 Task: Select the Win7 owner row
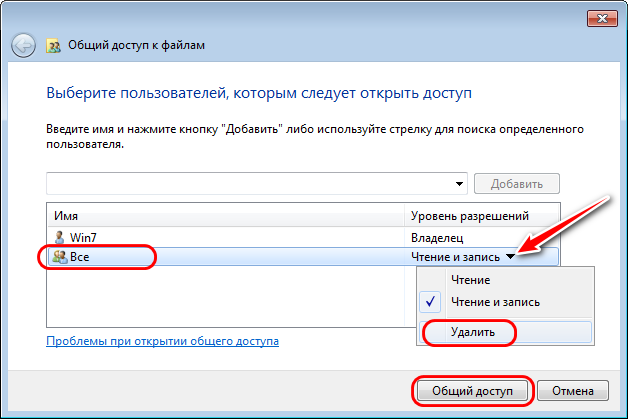303,238
